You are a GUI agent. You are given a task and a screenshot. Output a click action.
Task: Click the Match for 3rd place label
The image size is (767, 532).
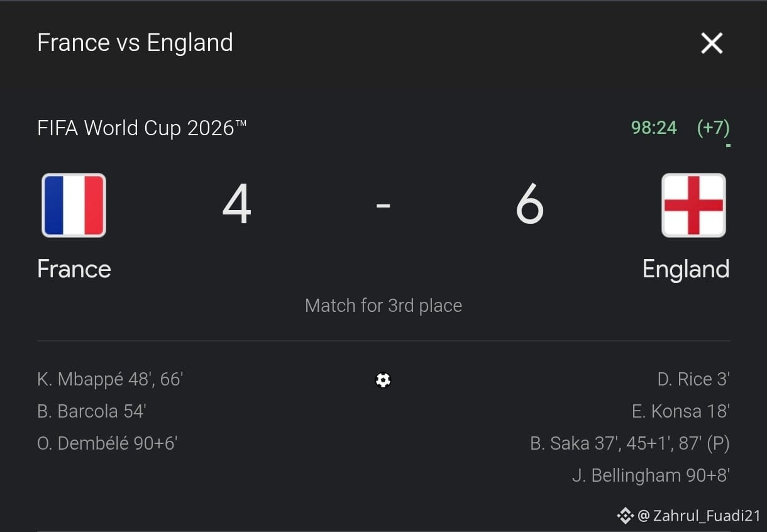383,306
